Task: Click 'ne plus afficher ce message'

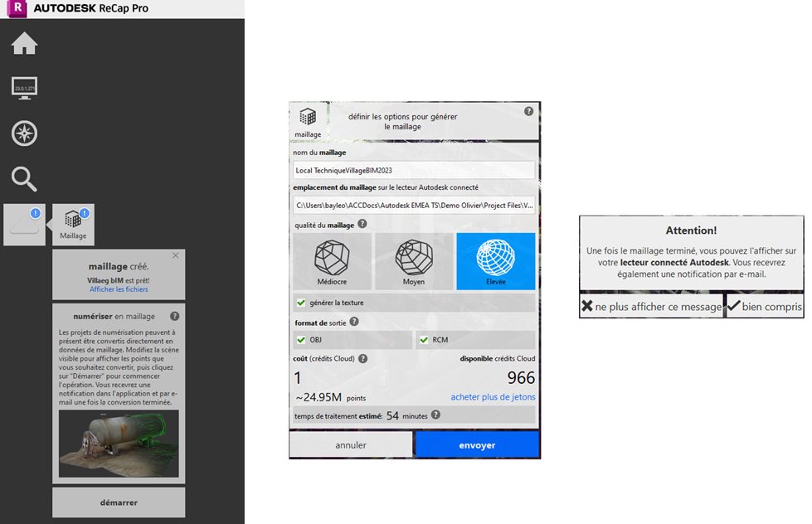Action: [x=651, y=306]
